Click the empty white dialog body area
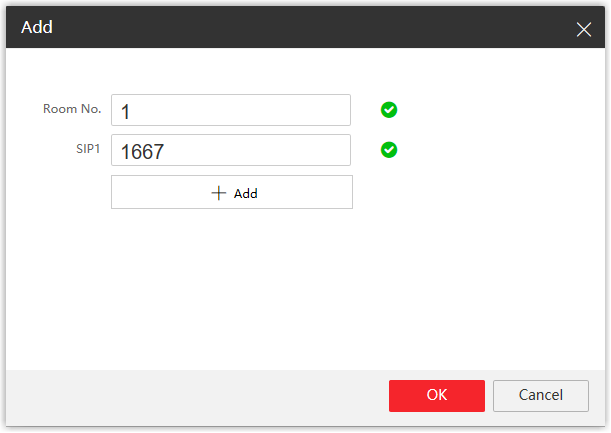The height and width of the screenshot is (433, 611). [x=300, y=290]
